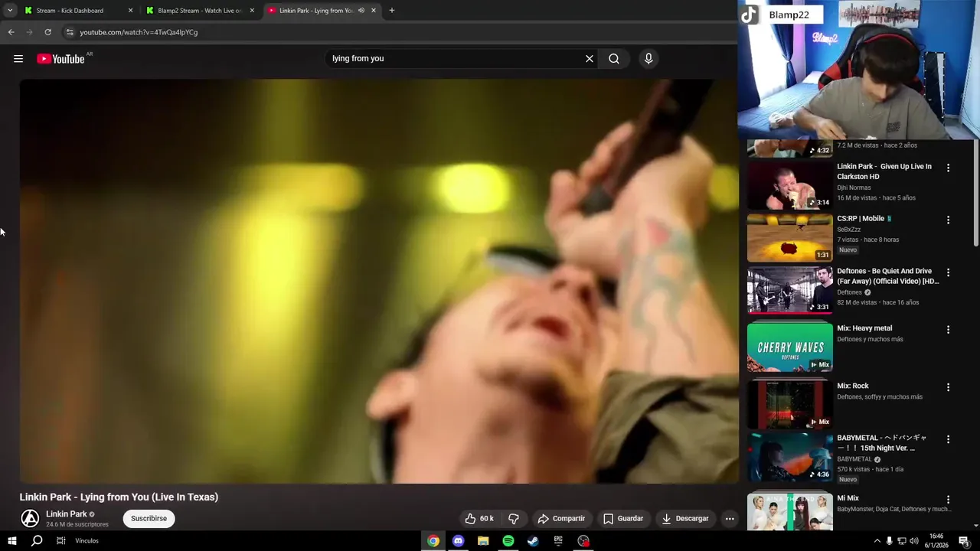Reload the YouTube page
This screenshot has height=551, width=980.
pos(47,32)
